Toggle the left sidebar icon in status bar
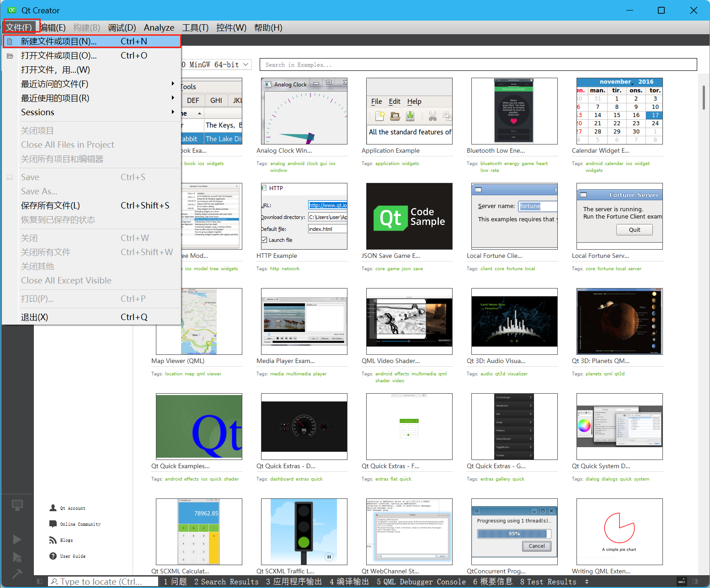The height and width of the screenshot is (588, 710). (x=40, y=582)
